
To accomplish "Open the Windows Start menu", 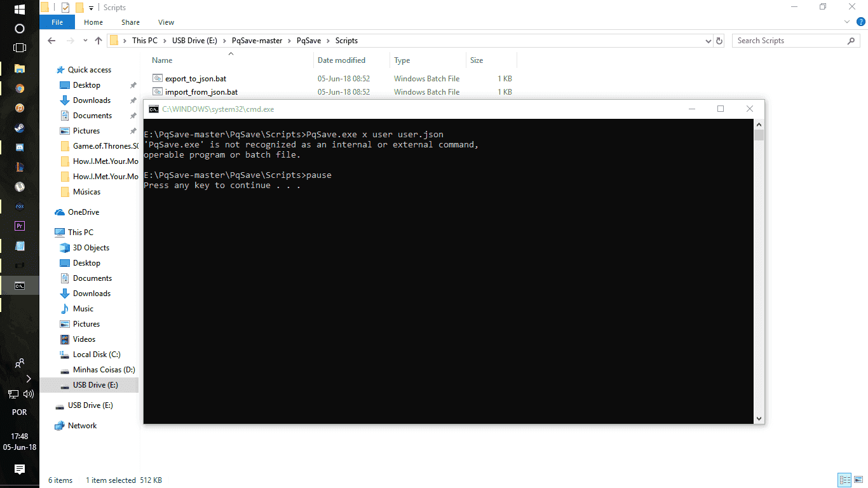I will pos(19,10).
